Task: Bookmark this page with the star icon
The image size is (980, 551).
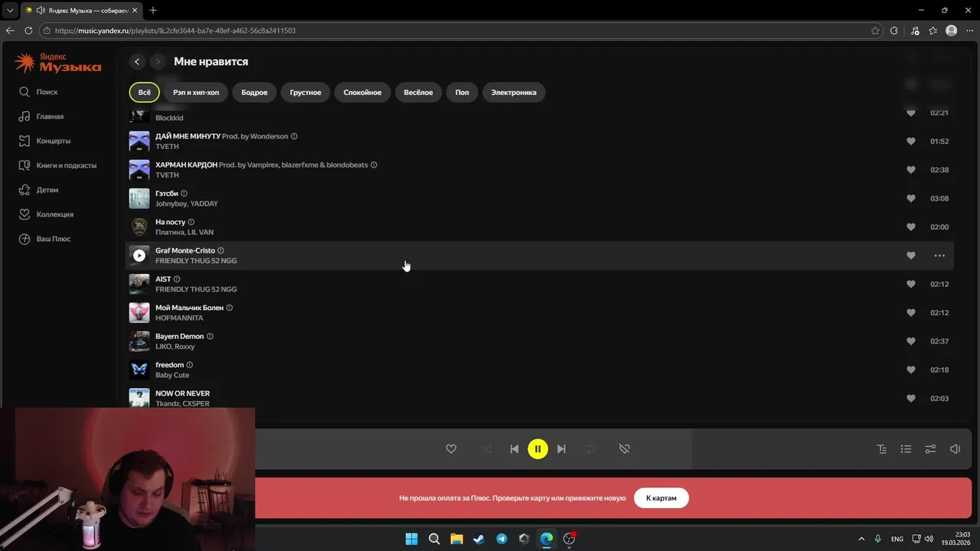Action: point(875,31)
